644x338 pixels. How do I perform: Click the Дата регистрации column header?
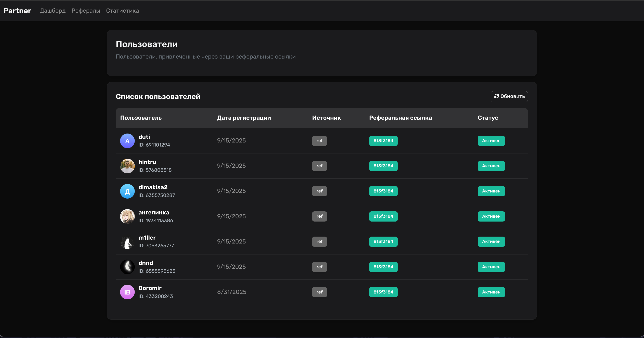(244, 118)
